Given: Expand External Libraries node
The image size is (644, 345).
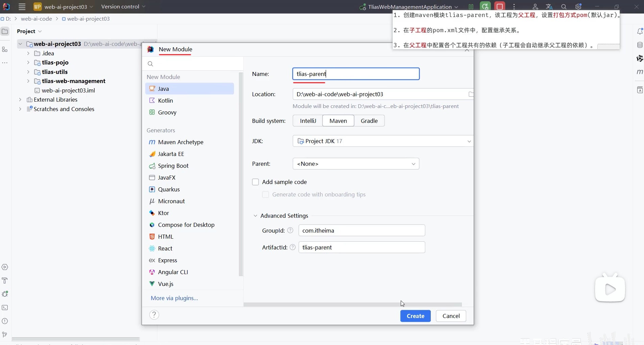Looking at the screenshot, I should point(20,100).
